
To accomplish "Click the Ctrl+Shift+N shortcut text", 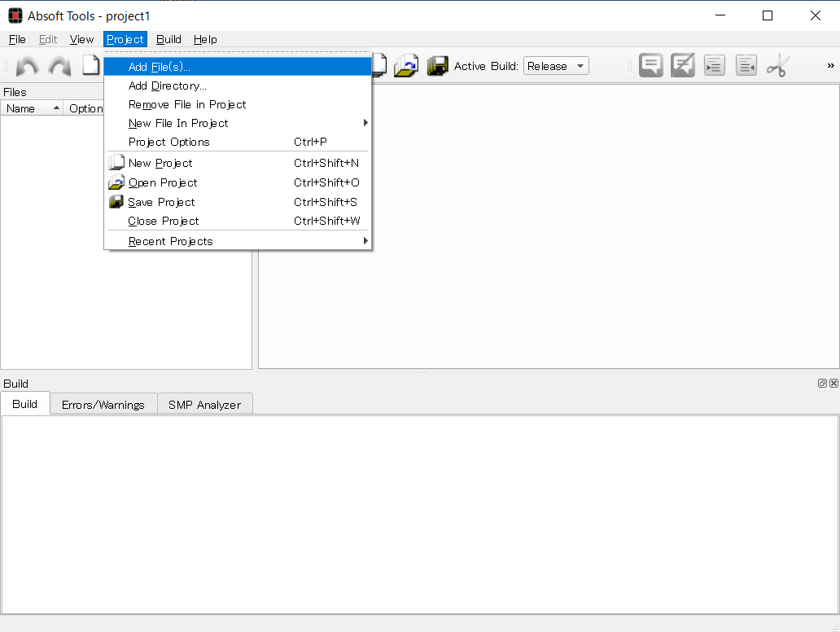I will click(326, 163).
